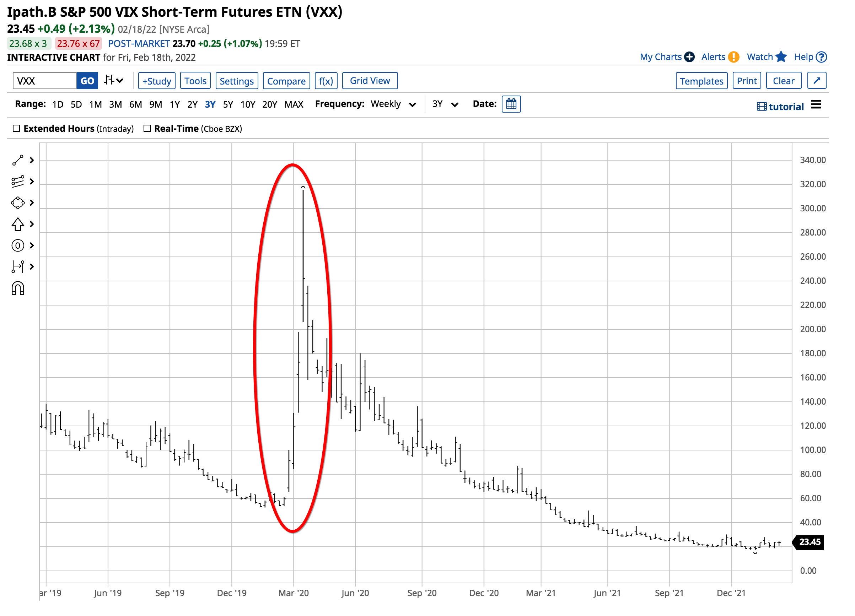Select the 3Y range
Viewport: 855px width, 616px height.
click(x=210, y=104)
